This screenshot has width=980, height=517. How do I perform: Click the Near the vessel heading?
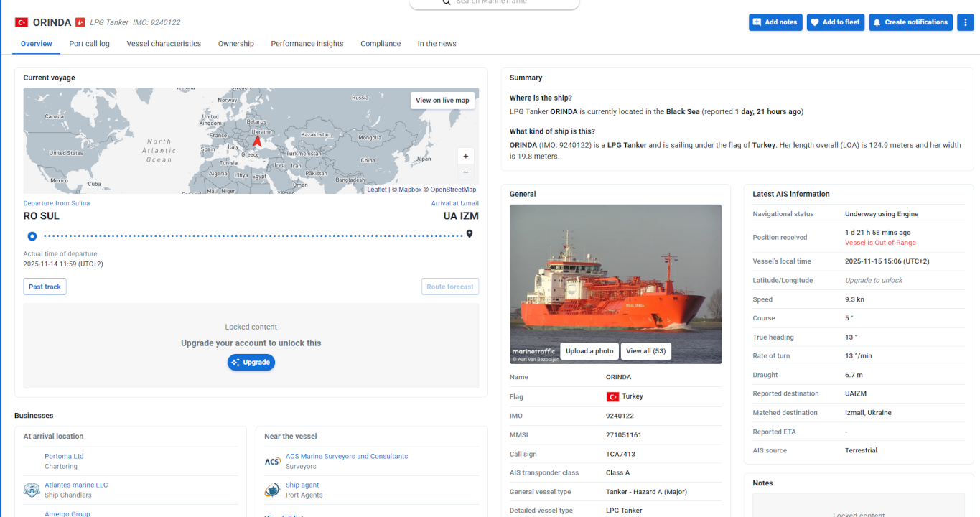(x=290, y=436)
